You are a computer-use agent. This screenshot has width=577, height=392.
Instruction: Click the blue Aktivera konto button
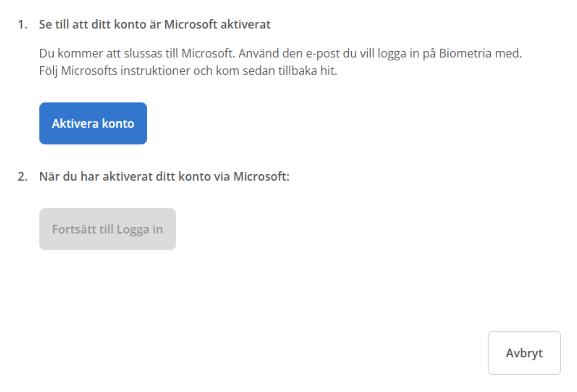93,123
